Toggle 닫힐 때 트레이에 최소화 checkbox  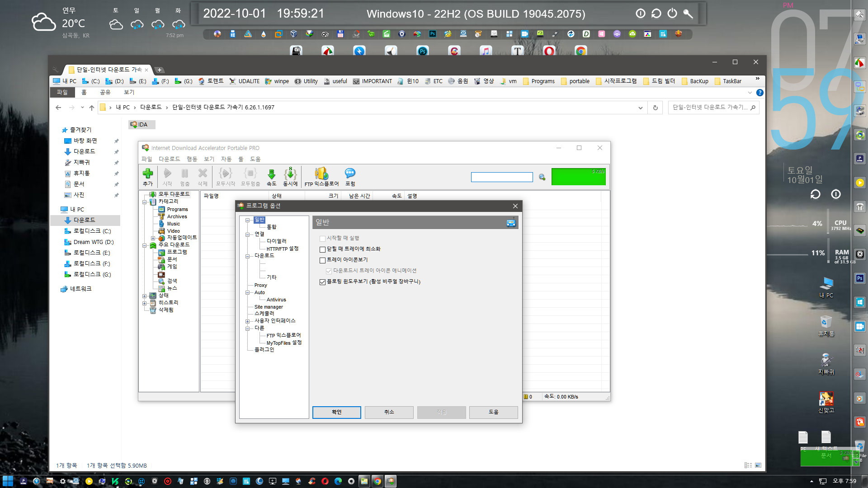[x=322, y=249]
